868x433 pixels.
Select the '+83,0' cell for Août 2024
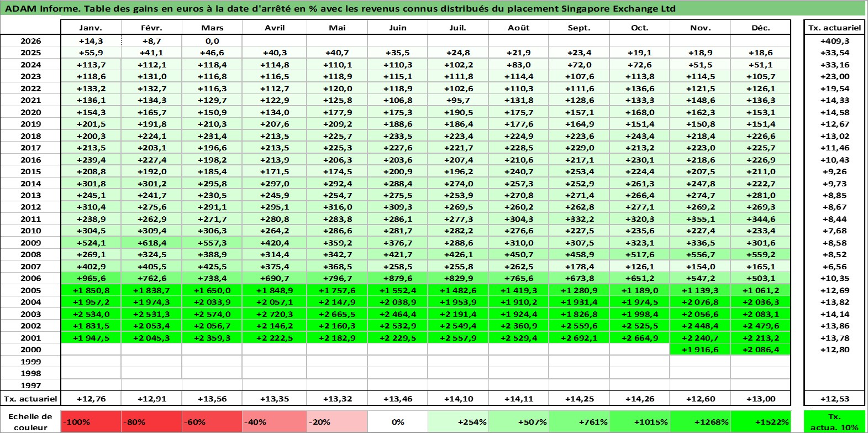519,65
